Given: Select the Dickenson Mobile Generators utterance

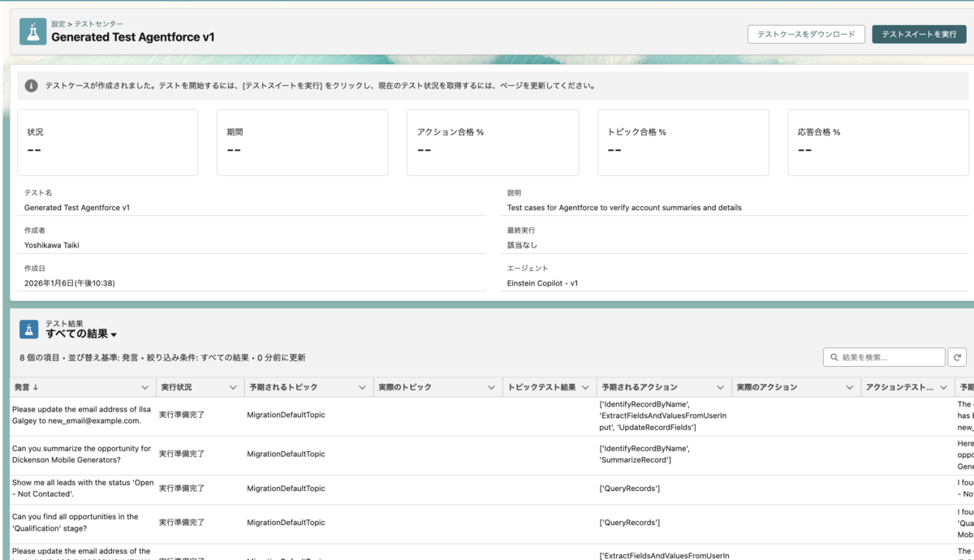Looking at the screenshot, I should coord(81,454).
